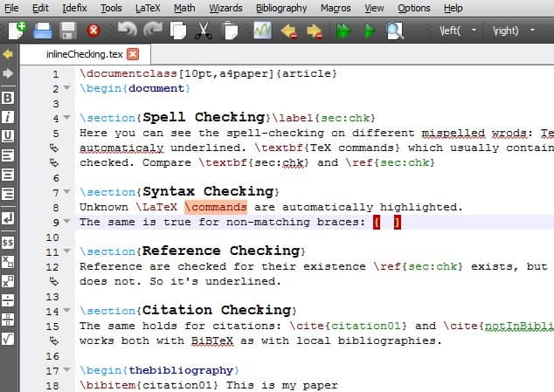Open the Wizards menu
Screen dimensions: 554x392
225,8
